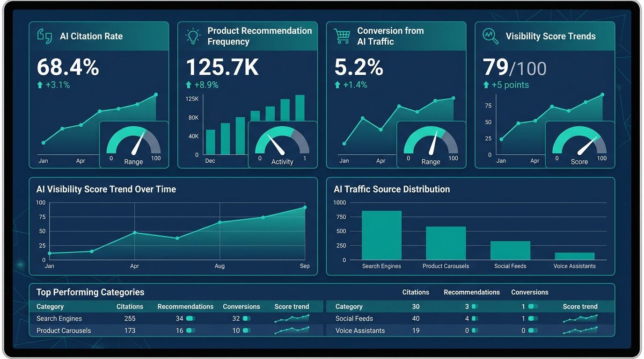Click the 125.7K recommendation frequency value
Image resolution: width=644 pixels, height=359 pixels.
click(222, 67)
